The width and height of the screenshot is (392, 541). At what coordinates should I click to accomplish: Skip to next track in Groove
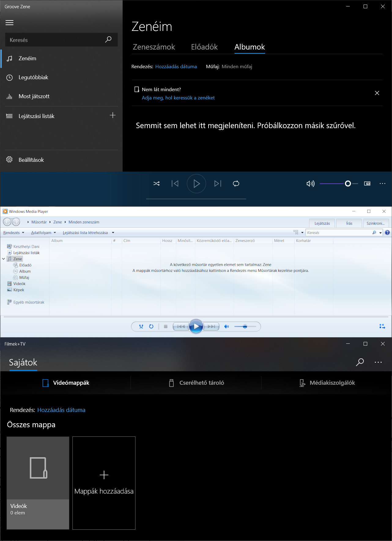coord(218,183)
